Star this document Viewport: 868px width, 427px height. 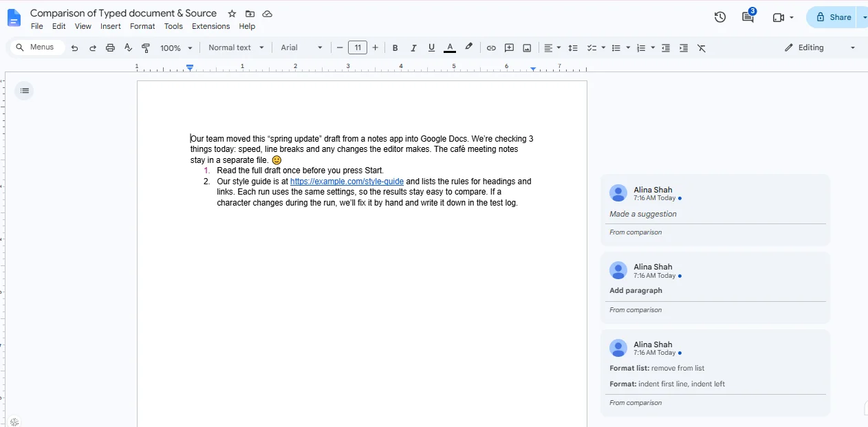coord(232,14)
